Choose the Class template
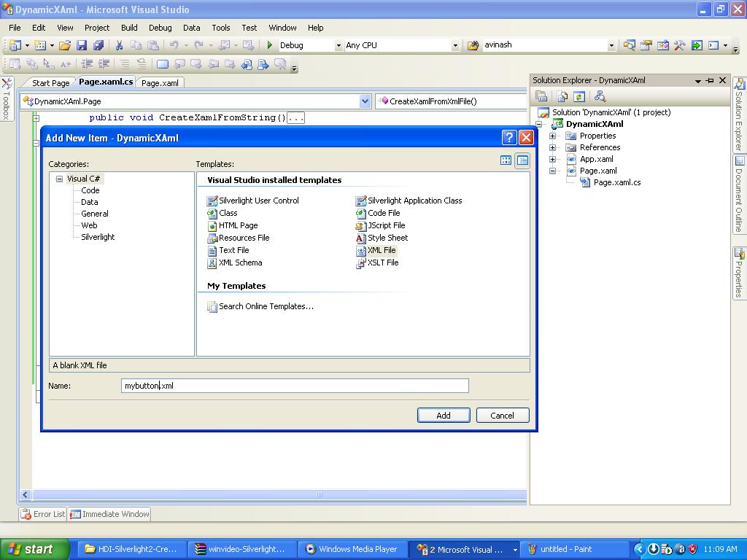This screenshot has height=560, width=747. point(222,213)
